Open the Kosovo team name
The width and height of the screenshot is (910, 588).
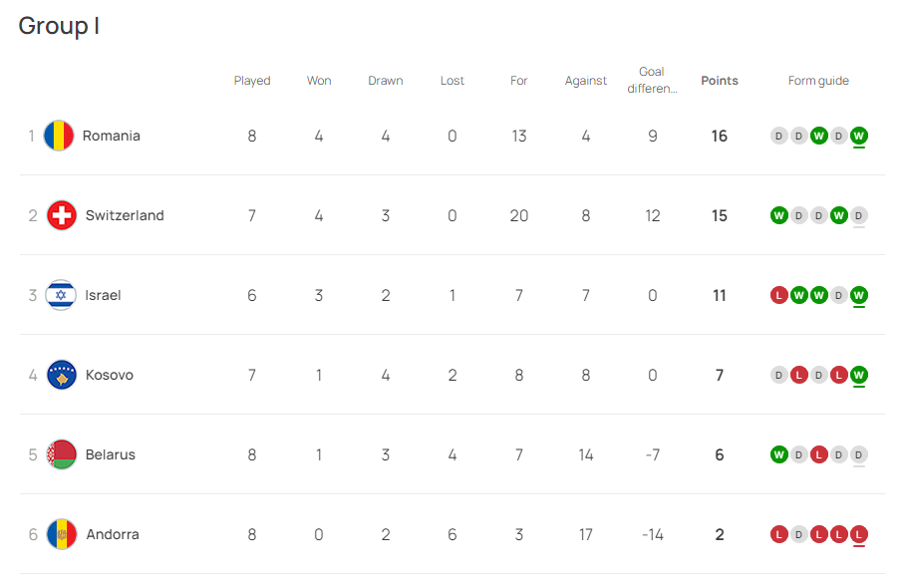[110, 375]
